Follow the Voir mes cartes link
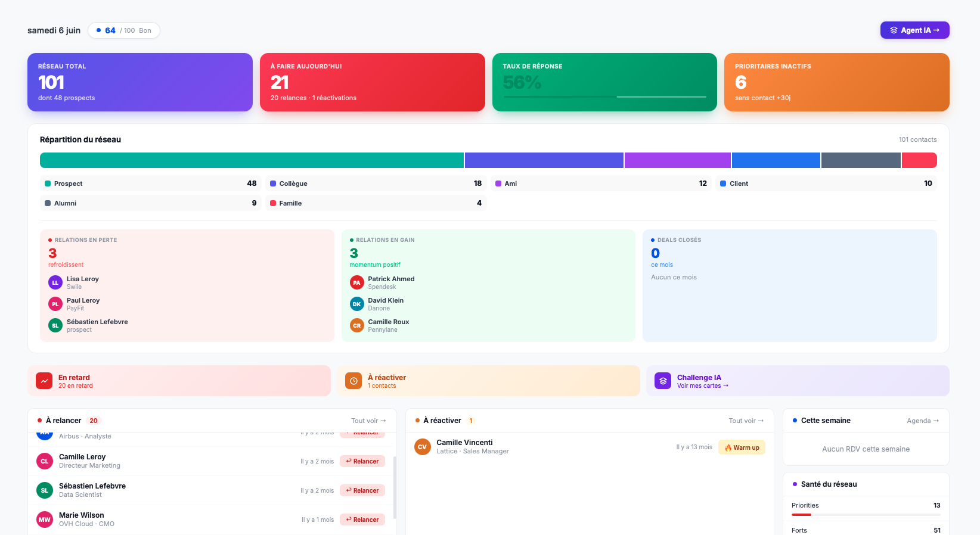 pos(703,386)
